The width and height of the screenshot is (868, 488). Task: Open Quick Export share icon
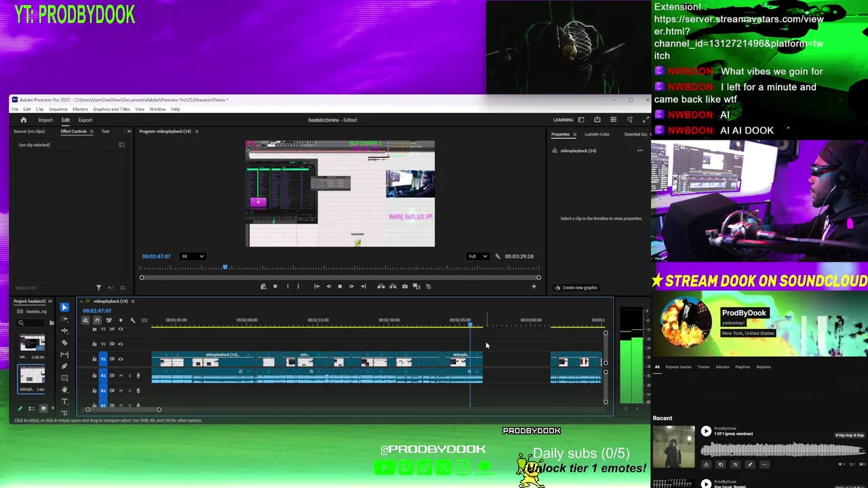597,120
